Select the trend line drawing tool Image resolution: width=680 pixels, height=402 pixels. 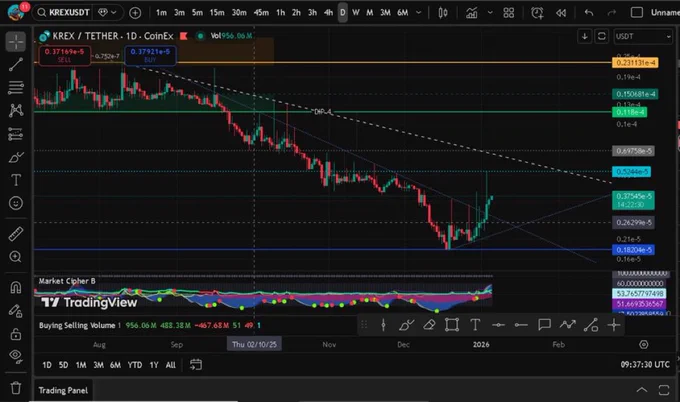coord(16,64)
